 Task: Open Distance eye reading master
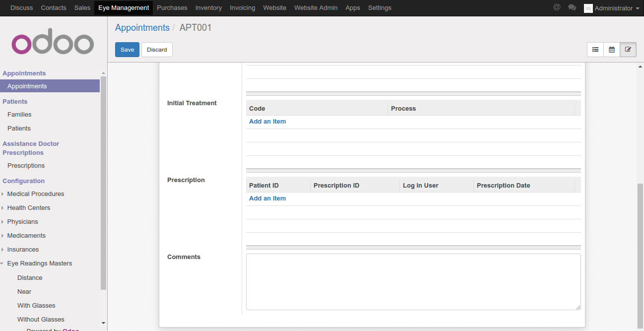pyautogui.click(x=30, y=278)
